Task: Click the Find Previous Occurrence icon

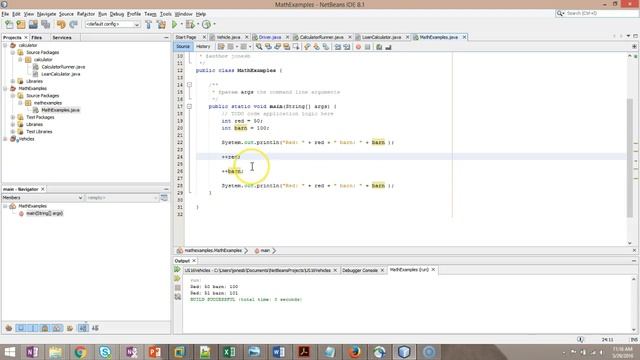Action: coord(268,47)
